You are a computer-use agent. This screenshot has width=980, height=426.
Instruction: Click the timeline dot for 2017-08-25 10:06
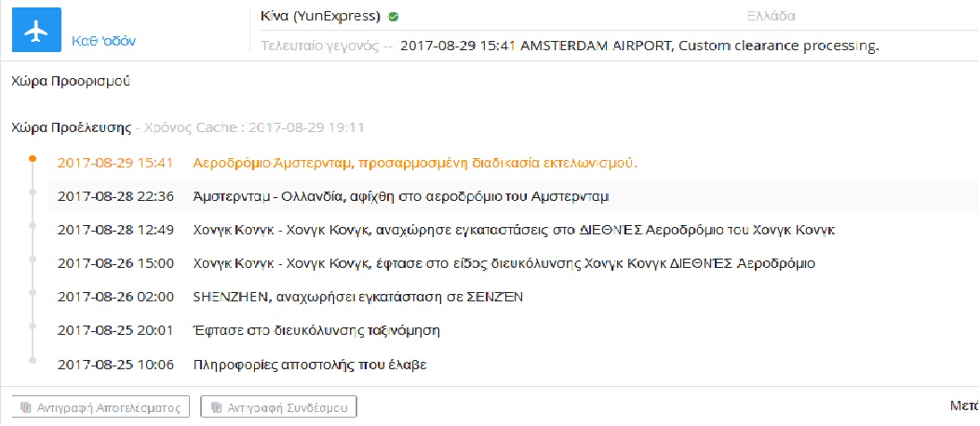click(33, 364)
